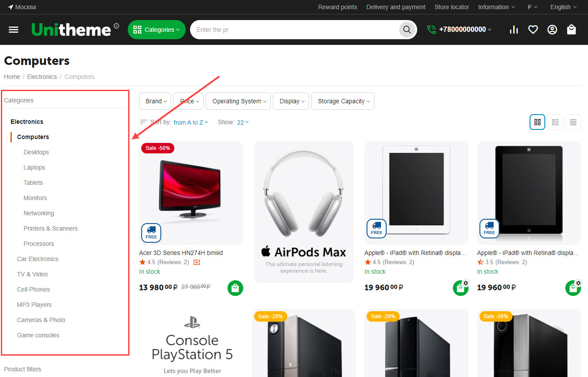Open the shopping cart bag icon
Image resolution: width=588 pixels, height=377 pixels.
click(571, 30)
